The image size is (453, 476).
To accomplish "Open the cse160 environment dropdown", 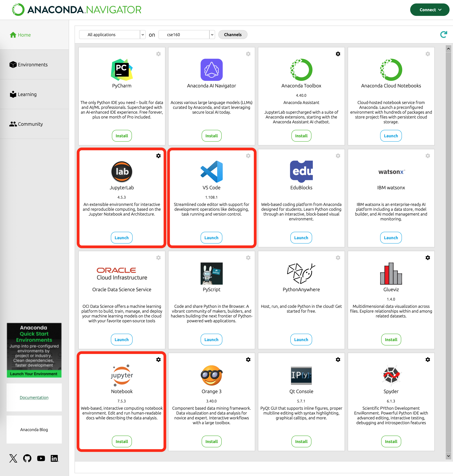I will coord(186,35).
